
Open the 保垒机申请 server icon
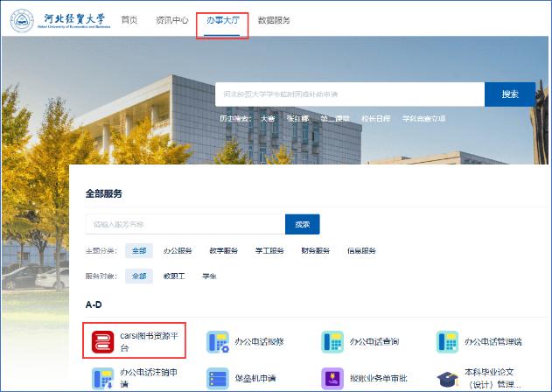tap(218, 378)
